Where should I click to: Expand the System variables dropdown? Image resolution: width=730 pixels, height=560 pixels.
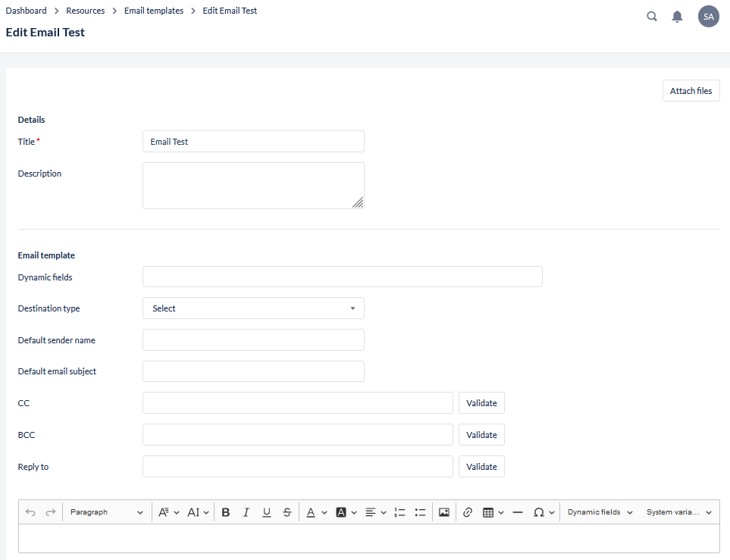pyautogui.click(x=678, y=512)
